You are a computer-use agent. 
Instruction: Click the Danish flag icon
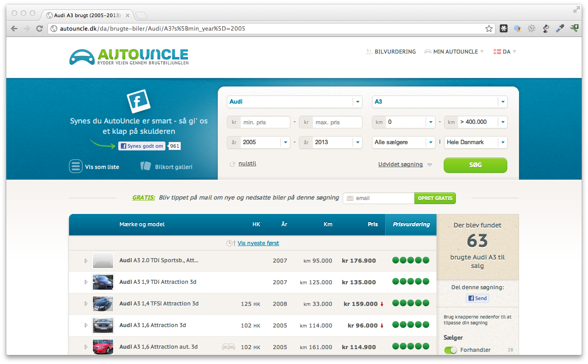click(x=497, y=51)
